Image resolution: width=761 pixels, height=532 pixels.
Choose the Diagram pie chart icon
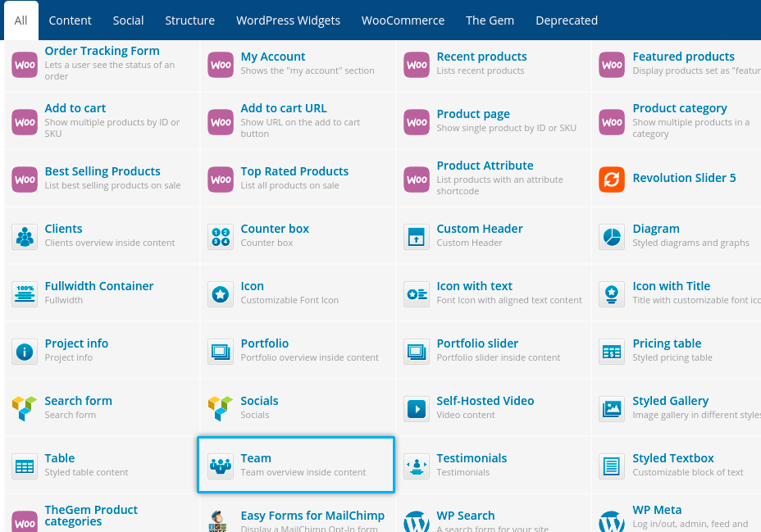pos(612,236)
